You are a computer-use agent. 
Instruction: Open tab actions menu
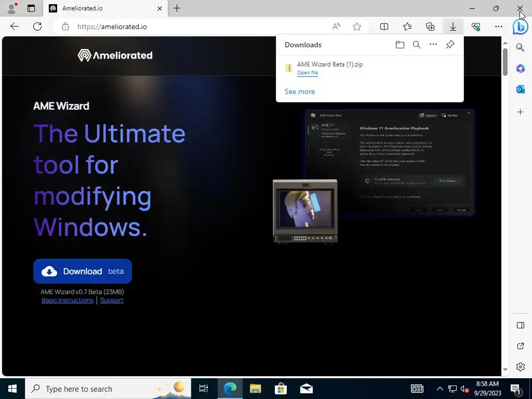31,8
